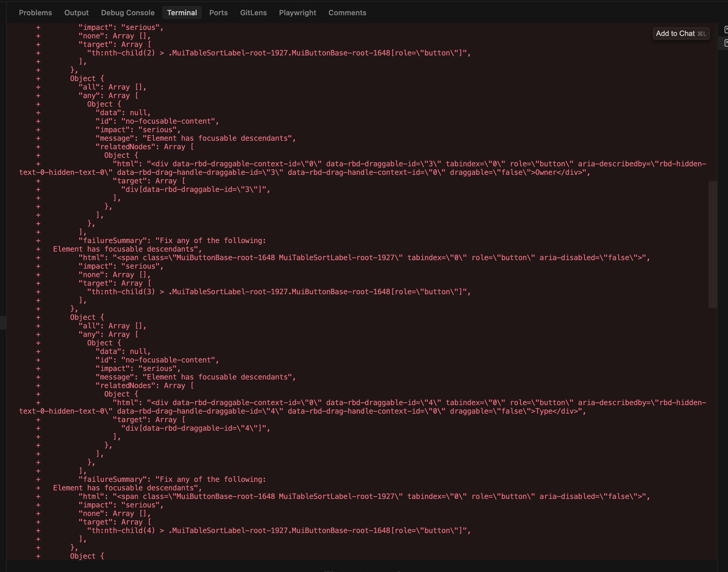Click the first "no-focusable-content" id line
The height and width of the screenshot is (572, 728).
click(157, 121)
